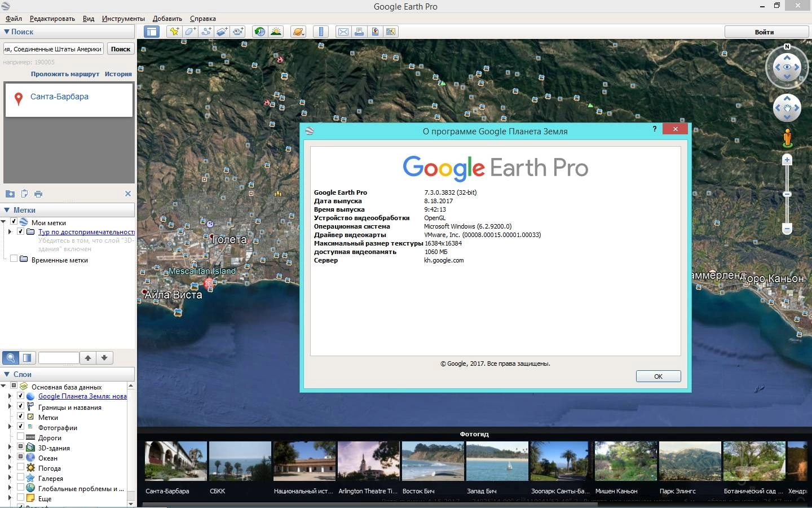Move selected place down with arrow button
Image resolution: width=812 pixels, height=508 pixels.
(x=104, y=357)
